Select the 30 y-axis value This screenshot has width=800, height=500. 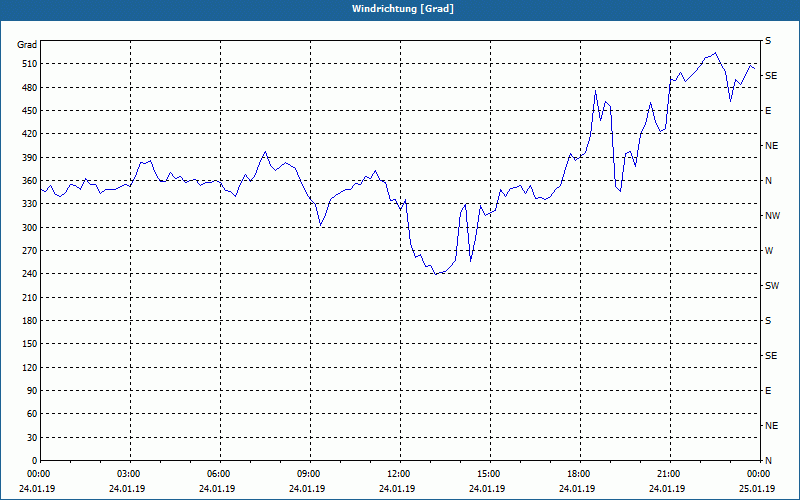[x=31, y=438]
